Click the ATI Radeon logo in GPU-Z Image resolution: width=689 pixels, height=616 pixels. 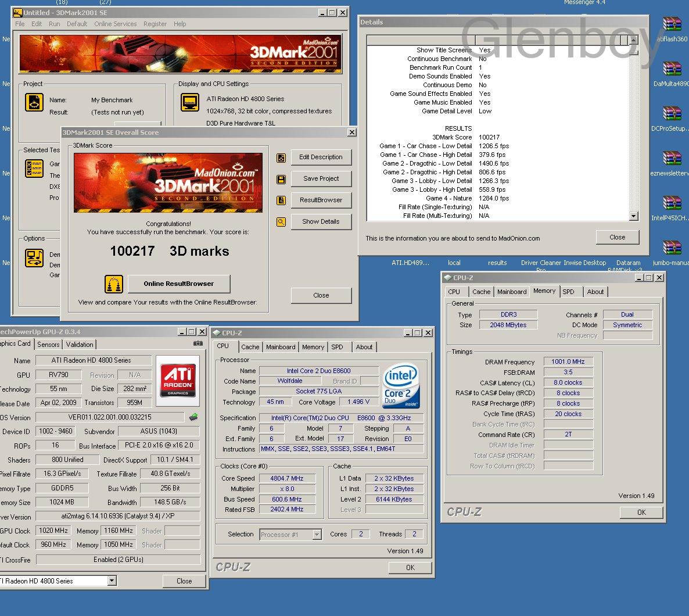(x=178, y=381)
